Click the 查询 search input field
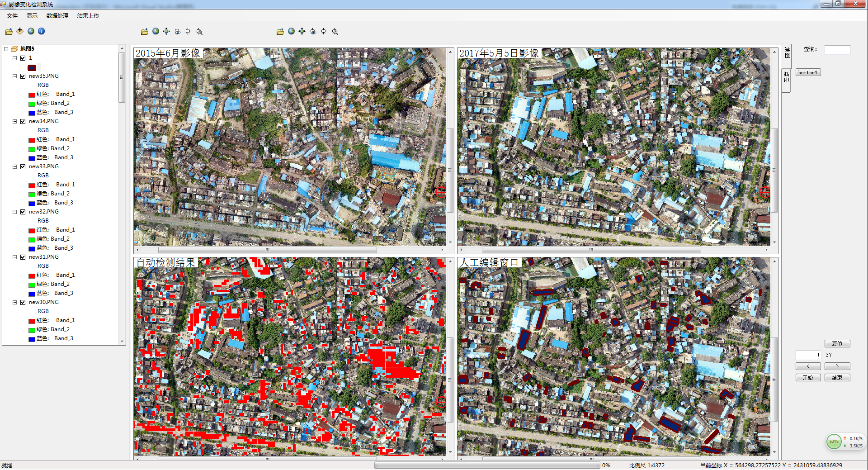The width and height of the screenshot is (868, 470). (x=837, y=50)
